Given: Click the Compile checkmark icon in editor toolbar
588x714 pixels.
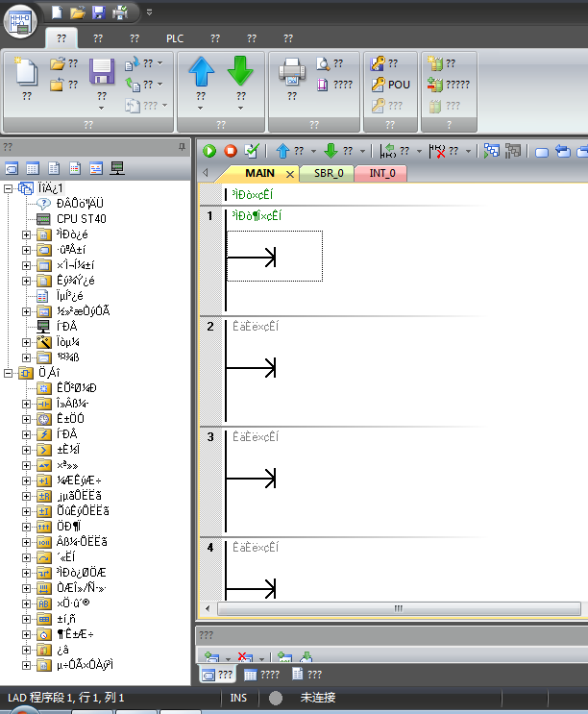Looking at the screenshot, I should [252, 151].
